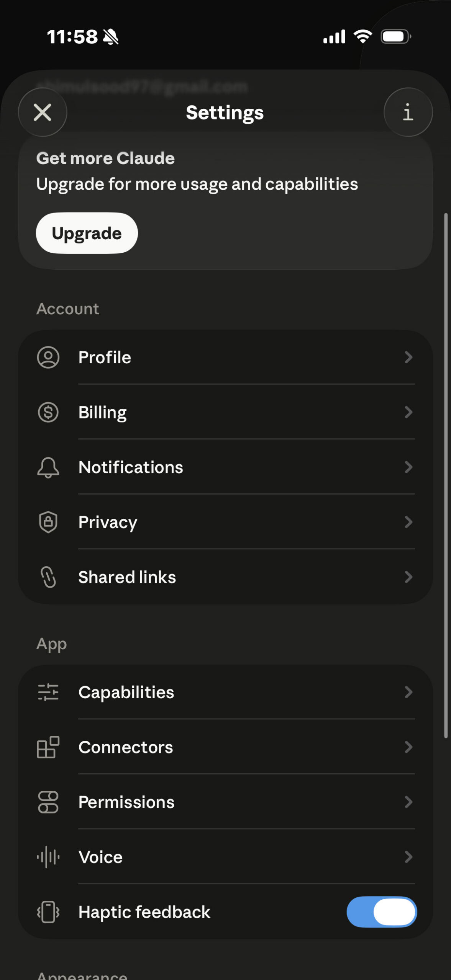451x980 pixels.
Task: Expand Connectors via its chevron arrow
Action: click(408, 747)
